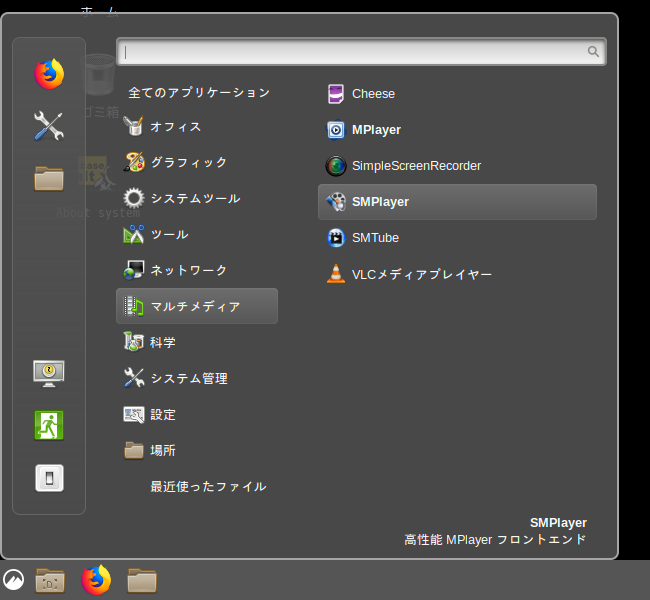
Task: Open the wrench and screwdriver settings favorite
Action: (x=49, y=126)
